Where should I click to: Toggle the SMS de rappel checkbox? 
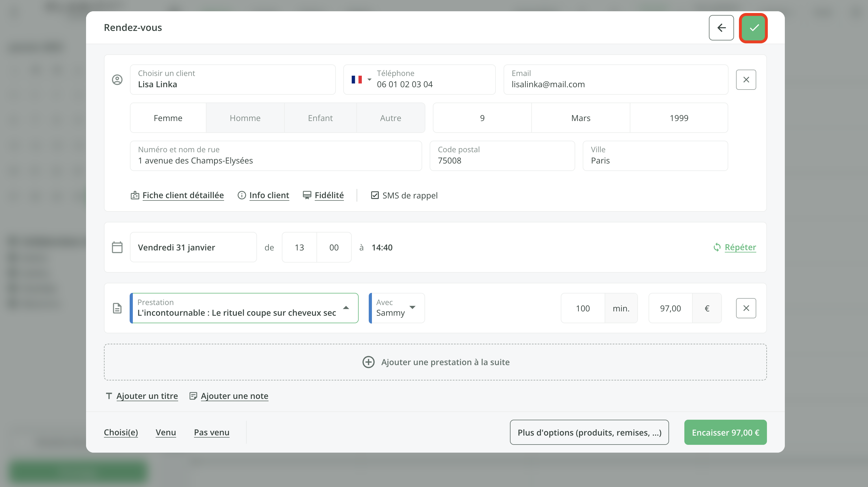(375, 195)
